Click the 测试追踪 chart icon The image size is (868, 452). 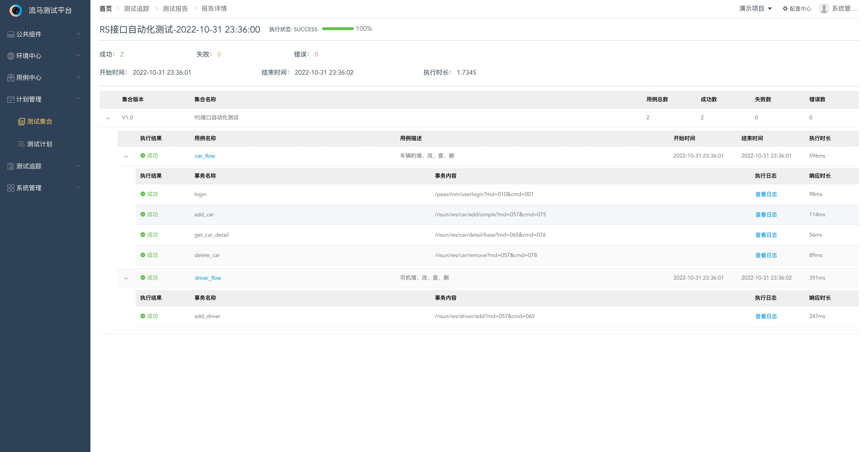[x=11, y=166]
